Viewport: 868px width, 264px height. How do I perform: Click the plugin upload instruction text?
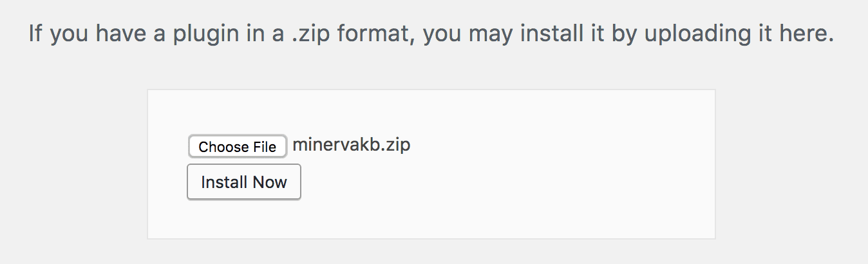point(431,34)
